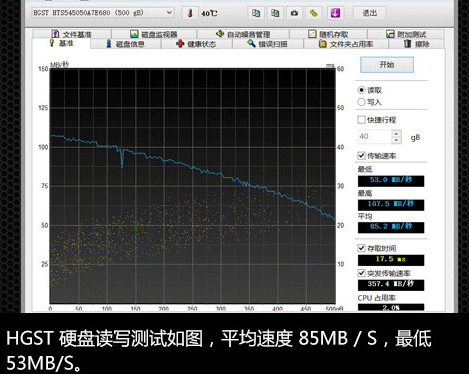Open the options icon in toolbar
The width and height of the screenshot is (469, 374).
(x=314, y=13)
